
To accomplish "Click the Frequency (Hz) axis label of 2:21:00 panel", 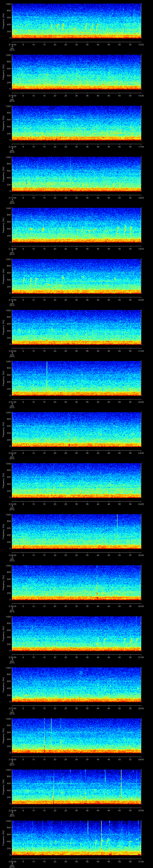I will 3,378.
